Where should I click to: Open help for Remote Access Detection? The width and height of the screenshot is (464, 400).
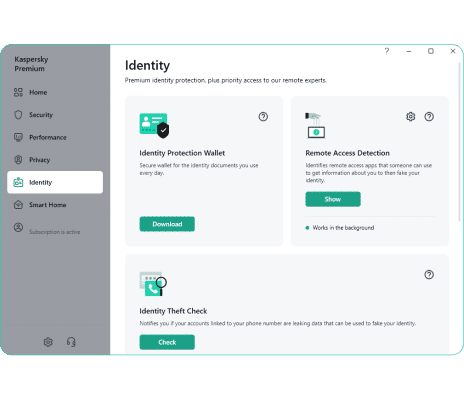(x=429, y=117)
